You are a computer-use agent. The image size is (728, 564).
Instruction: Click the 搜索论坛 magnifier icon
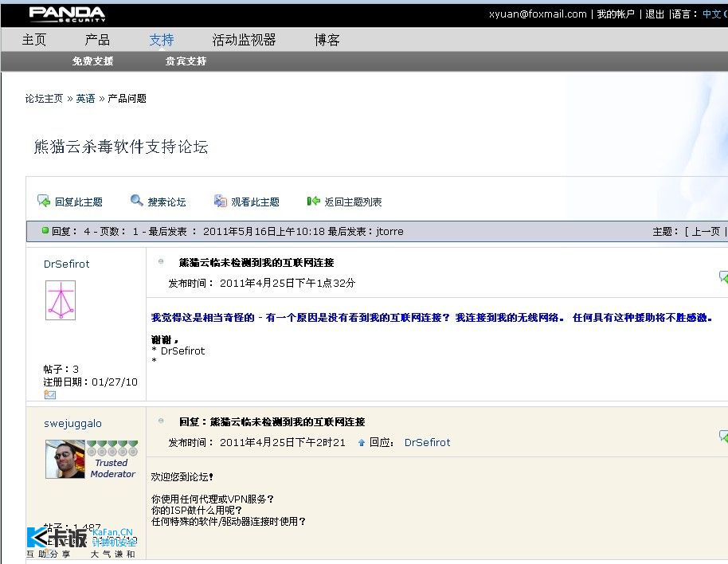pyautogui.click(x=136, y=200)
